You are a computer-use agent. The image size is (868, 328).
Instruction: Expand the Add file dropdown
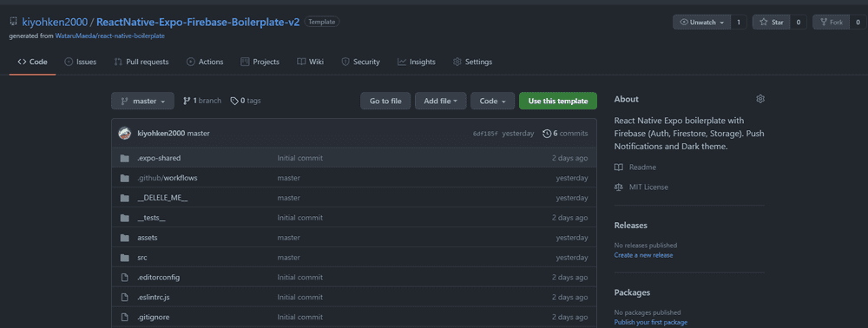(x=441, y=102)
